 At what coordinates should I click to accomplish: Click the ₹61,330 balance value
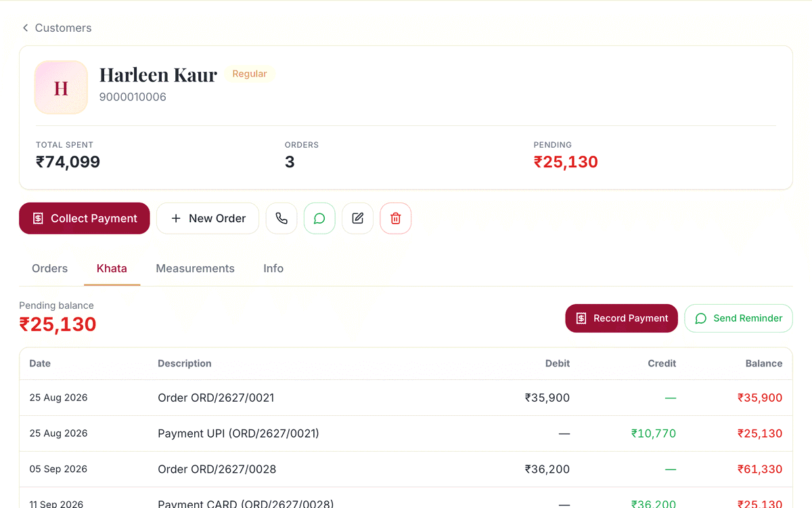760,469
